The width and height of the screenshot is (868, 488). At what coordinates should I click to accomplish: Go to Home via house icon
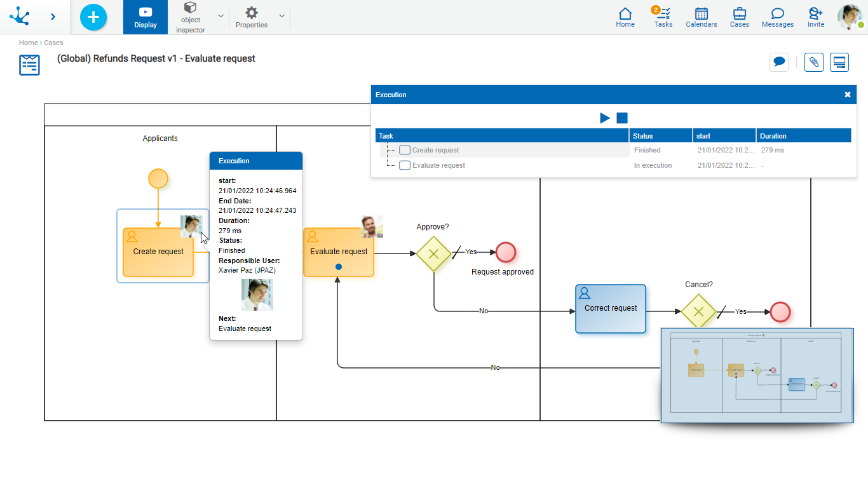pyautogui.click(x=625, y=17)
